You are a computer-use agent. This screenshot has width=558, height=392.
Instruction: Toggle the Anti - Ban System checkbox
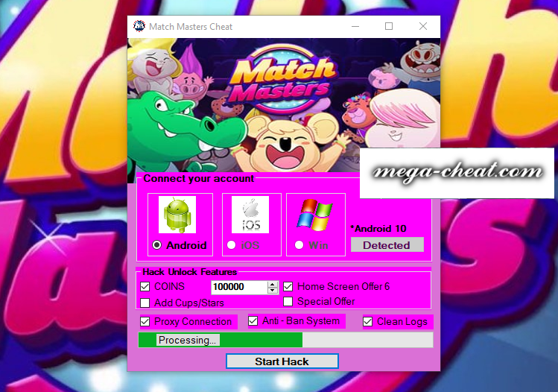click(253, 320)
